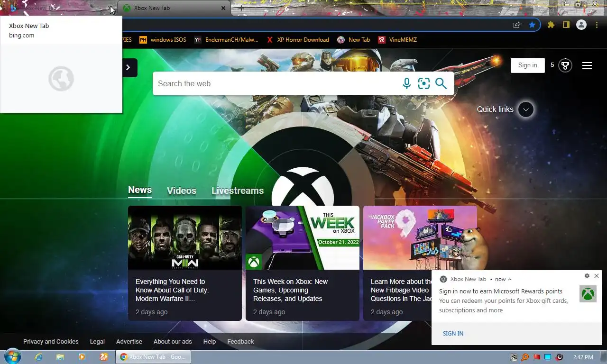Open the Legal footer link
This screenshot has width=607, height=364.
[x=97, y=341]
